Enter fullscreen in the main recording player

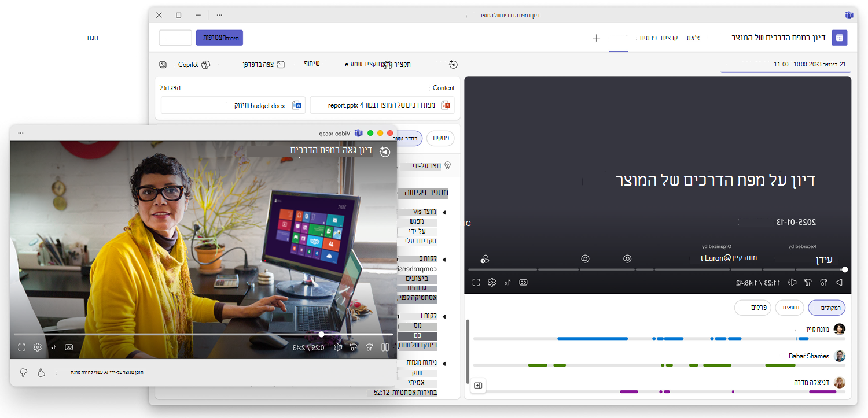tap(476, 283)
